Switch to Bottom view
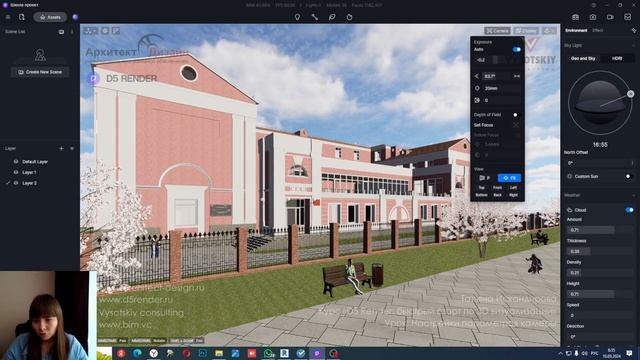640x360 pixels. pyautogui.click(x=481, y=195)
